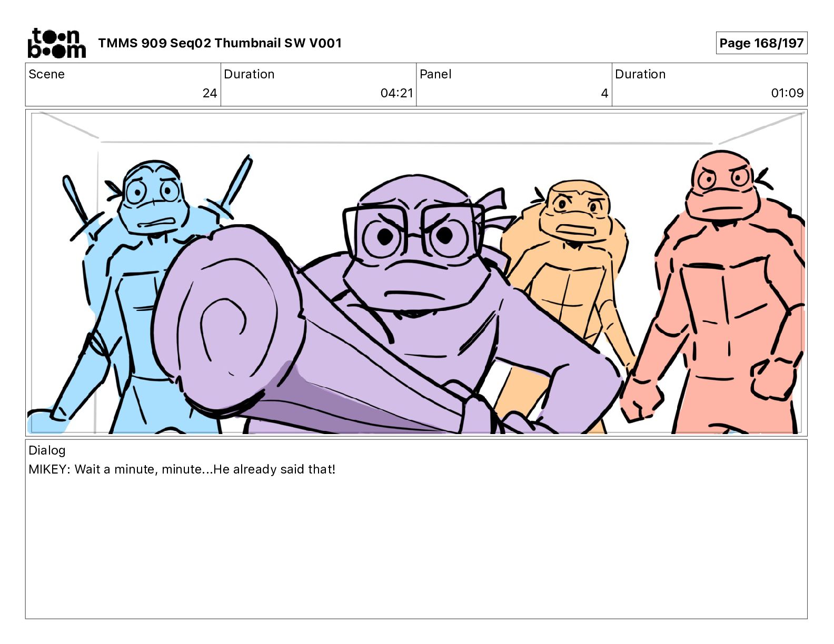Click the 'Dialog' label

point(47,450)
